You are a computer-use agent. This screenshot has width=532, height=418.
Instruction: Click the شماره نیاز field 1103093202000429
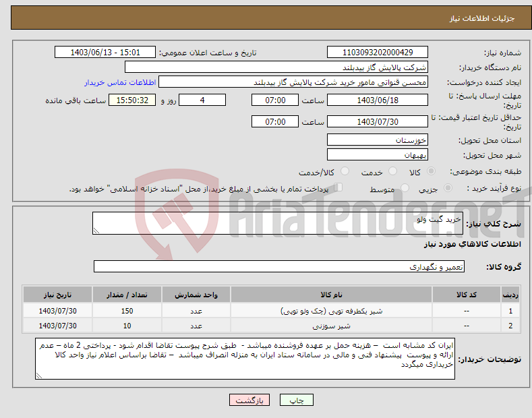[x=378, y=53]
